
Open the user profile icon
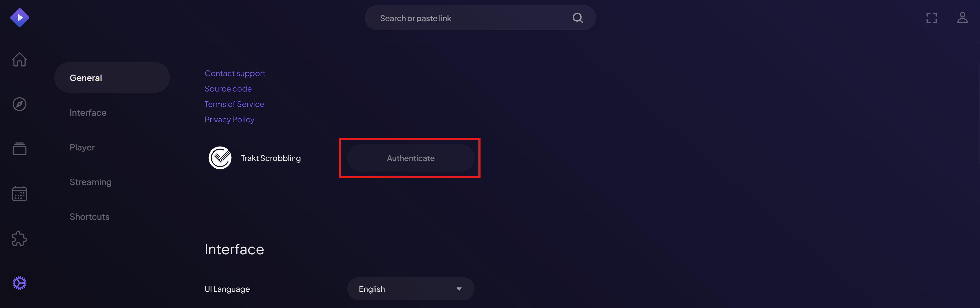click(x=962, y=18)
